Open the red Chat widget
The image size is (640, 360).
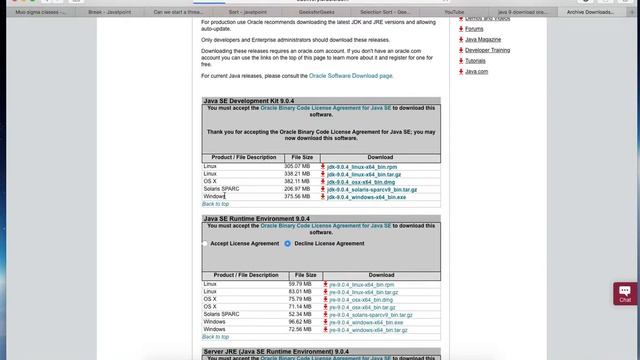click(x=625, y=293)
